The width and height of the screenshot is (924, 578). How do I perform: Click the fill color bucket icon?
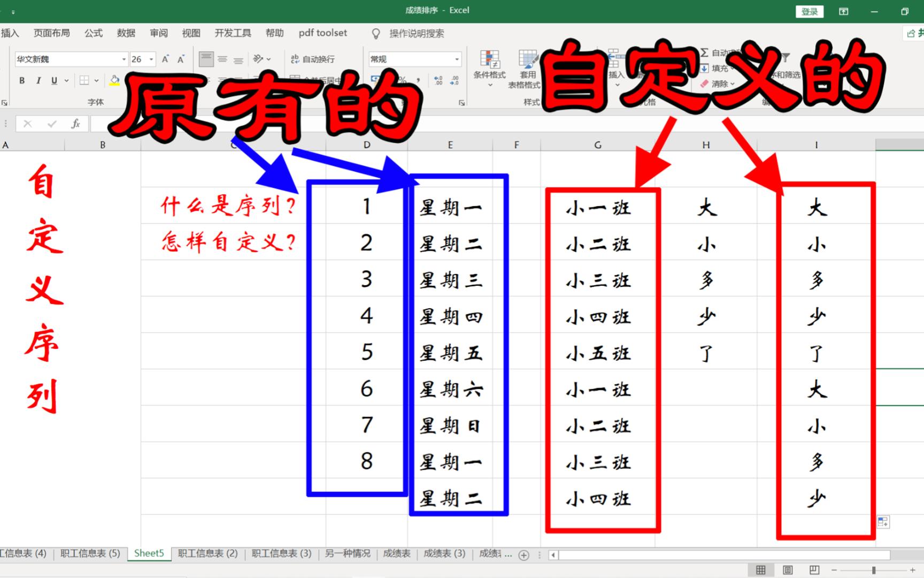(x=114, y=80)
